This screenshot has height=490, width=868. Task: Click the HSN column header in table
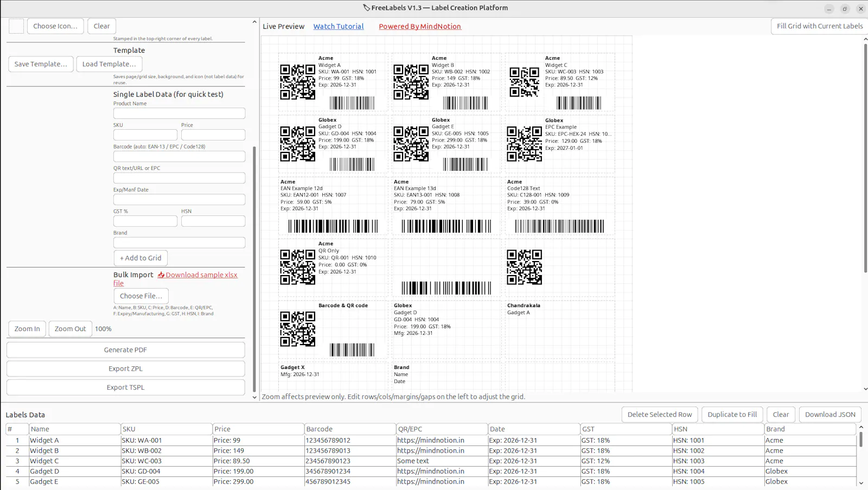[x=718, y=429]
